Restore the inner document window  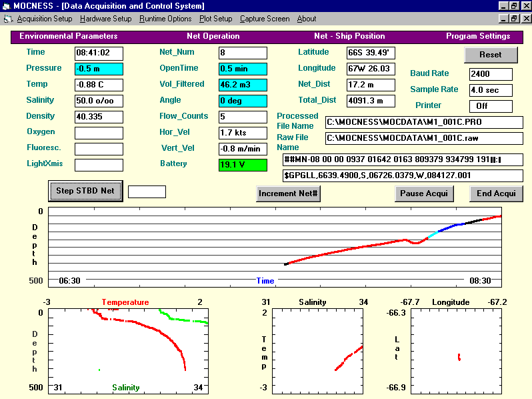(514, 19)
